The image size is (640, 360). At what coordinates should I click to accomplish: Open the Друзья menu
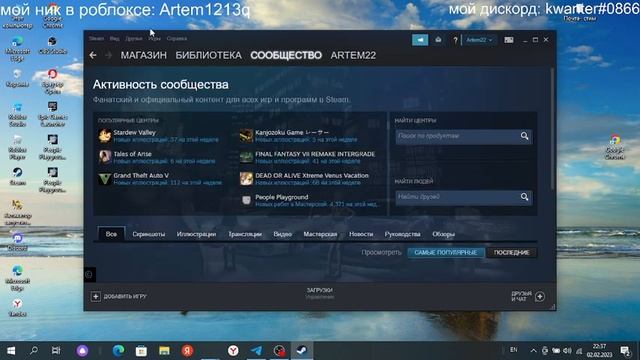tap(134, 38)
